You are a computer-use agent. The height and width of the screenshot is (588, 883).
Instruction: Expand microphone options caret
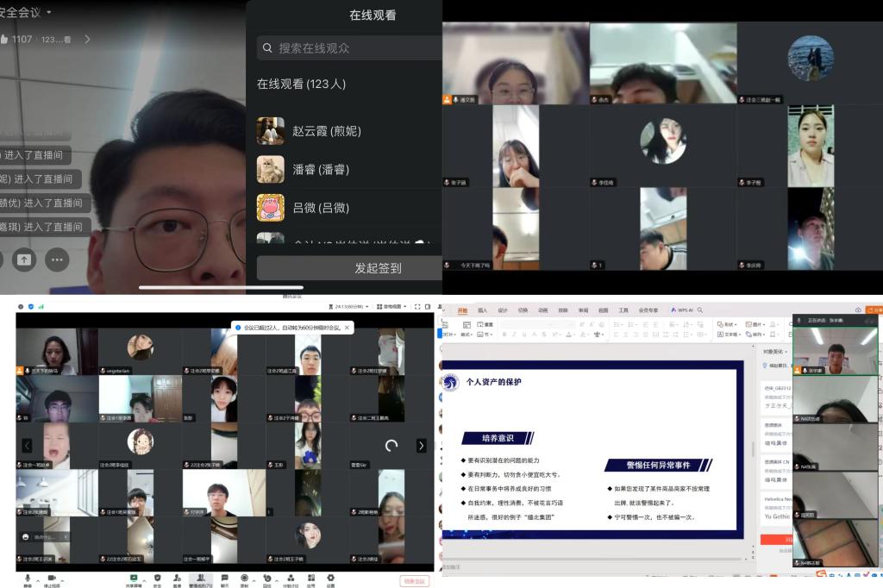pyautogui.click(x=38, y=579)
